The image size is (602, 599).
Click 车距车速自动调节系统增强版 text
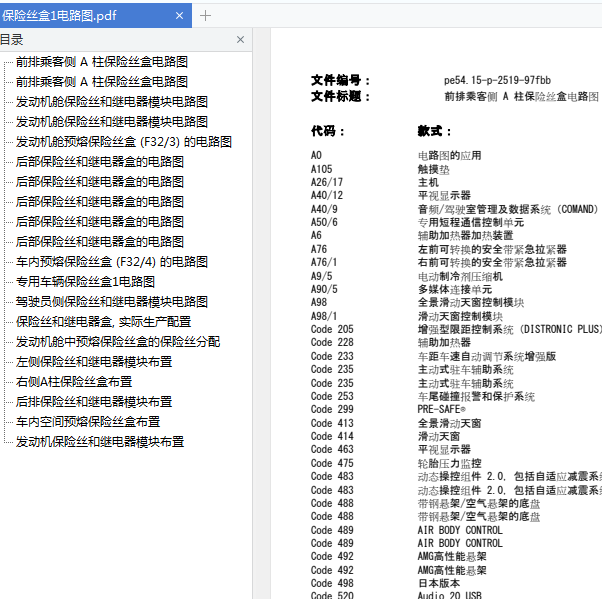click(x=487, y=357)
